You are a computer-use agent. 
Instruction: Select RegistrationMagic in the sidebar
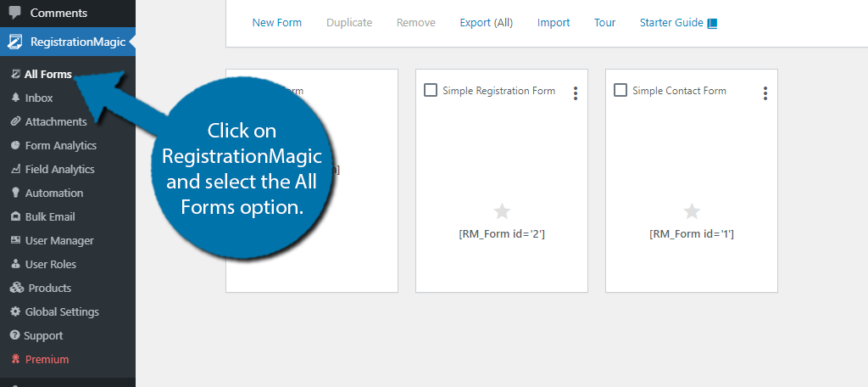[68, 42]
